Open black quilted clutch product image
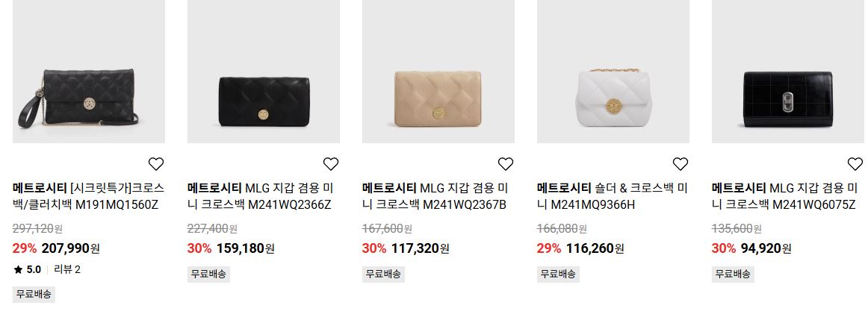Image resolution: width=868 pixels, height=320 pixels. tap(89, 72)
